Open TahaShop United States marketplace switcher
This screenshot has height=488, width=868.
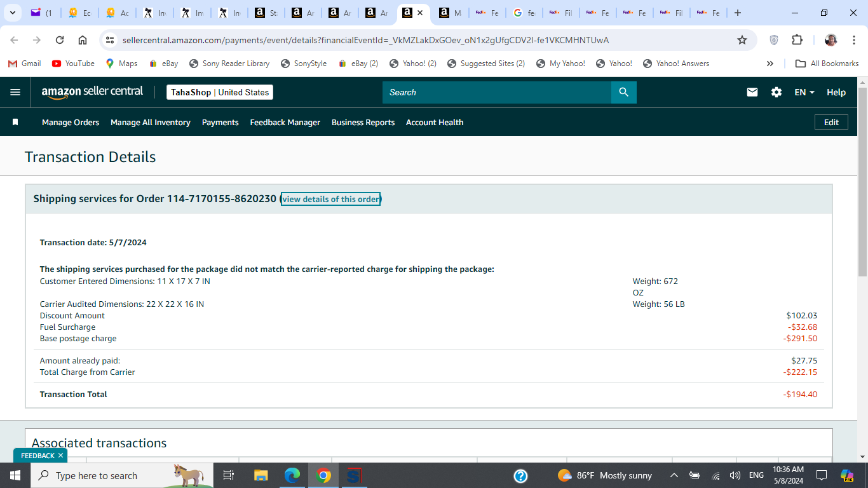coord(220,92)
